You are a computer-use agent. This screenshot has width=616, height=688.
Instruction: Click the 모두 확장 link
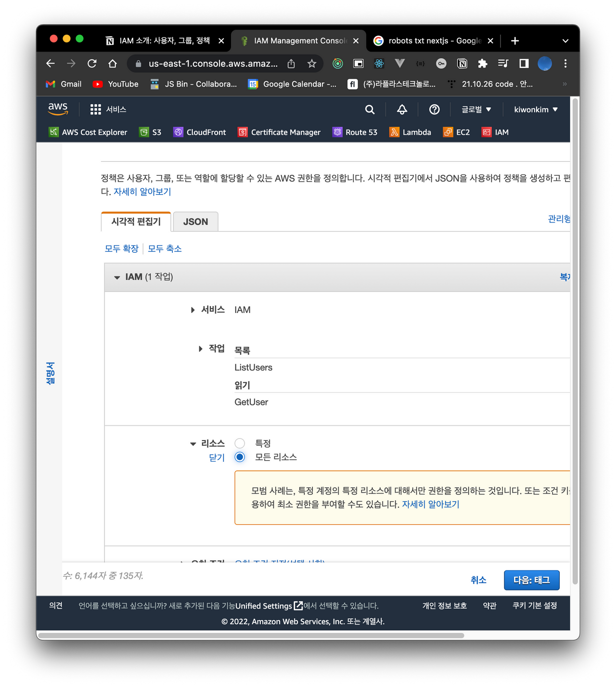point(122,248)
